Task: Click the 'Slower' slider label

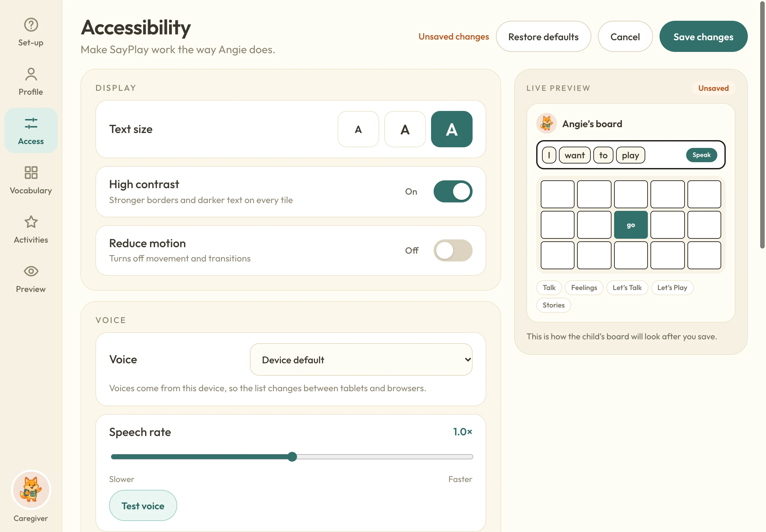Action: coord(122,479)
